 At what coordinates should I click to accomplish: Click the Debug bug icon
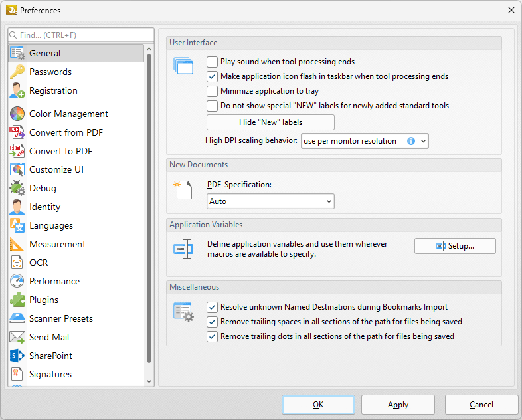pos(17,188)
